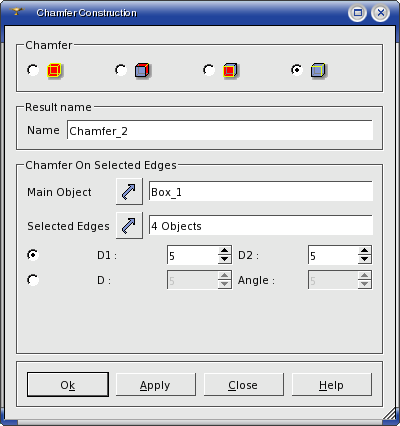
Task: Choose the red-face cube chamfer icon
Action: tap(231, 71)
